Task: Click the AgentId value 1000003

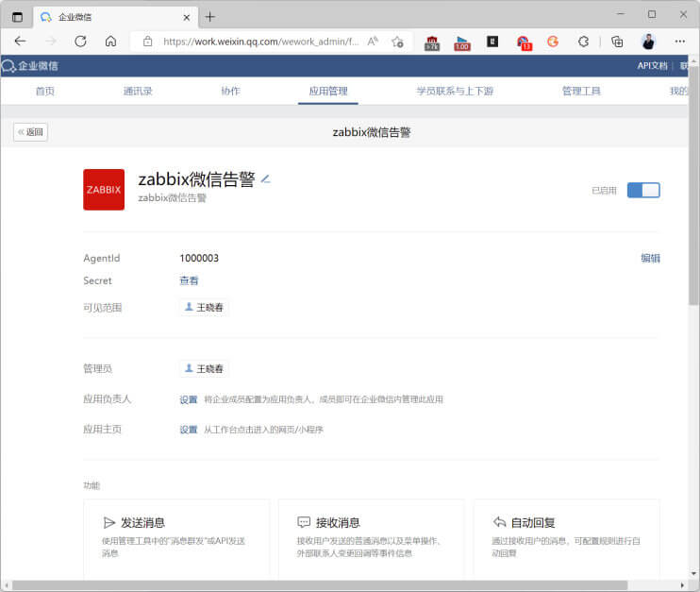Action: [x=199, y=259]
